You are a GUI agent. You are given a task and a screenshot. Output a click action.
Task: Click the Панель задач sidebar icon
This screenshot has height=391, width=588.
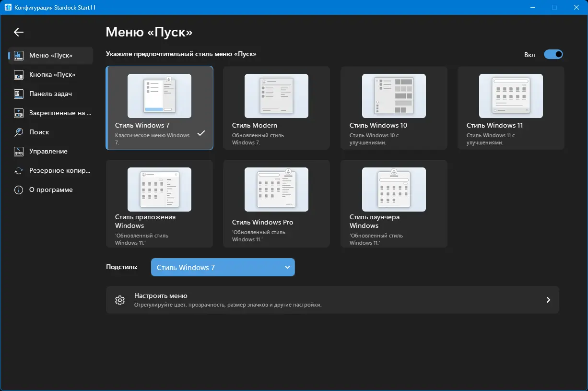(19, 94)
